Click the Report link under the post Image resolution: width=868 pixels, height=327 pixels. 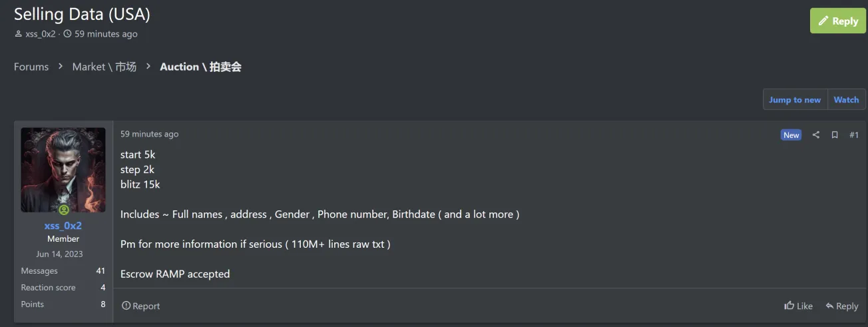pyautogui.click(x=141, y=306)
